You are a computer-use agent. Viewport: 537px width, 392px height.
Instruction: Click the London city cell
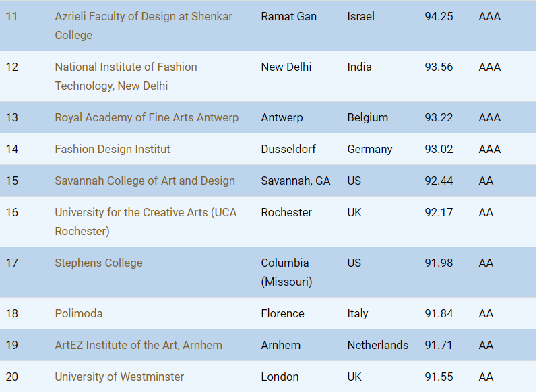tap(280, 377)
